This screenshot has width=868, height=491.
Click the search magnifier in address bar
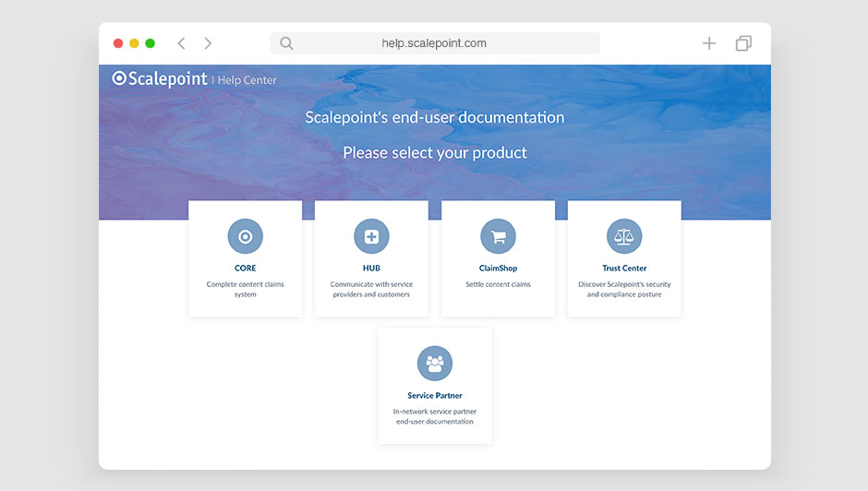pos(286,43)
